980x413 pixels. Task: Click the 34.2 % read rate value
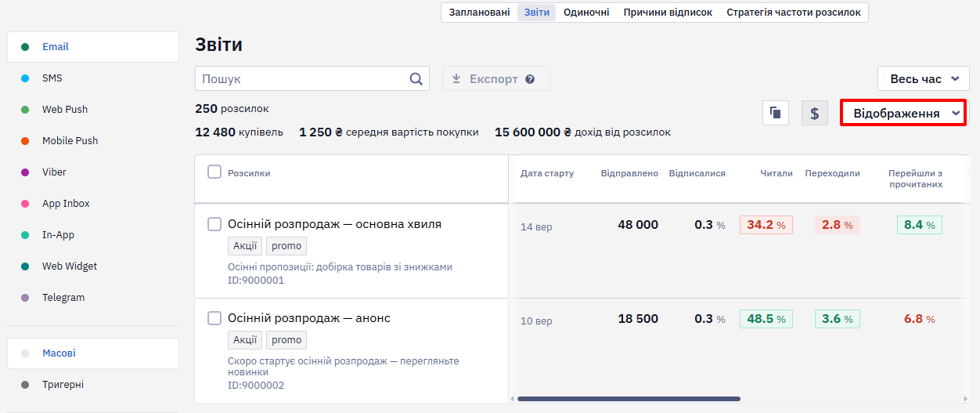coord(766,225)
